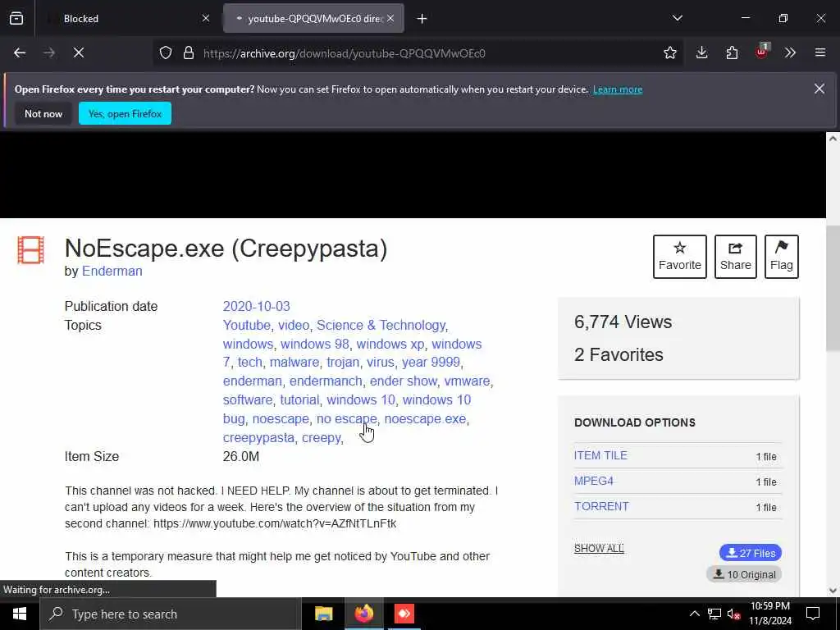
Task: Open the tutorial topic link
Action: point(299,399)
